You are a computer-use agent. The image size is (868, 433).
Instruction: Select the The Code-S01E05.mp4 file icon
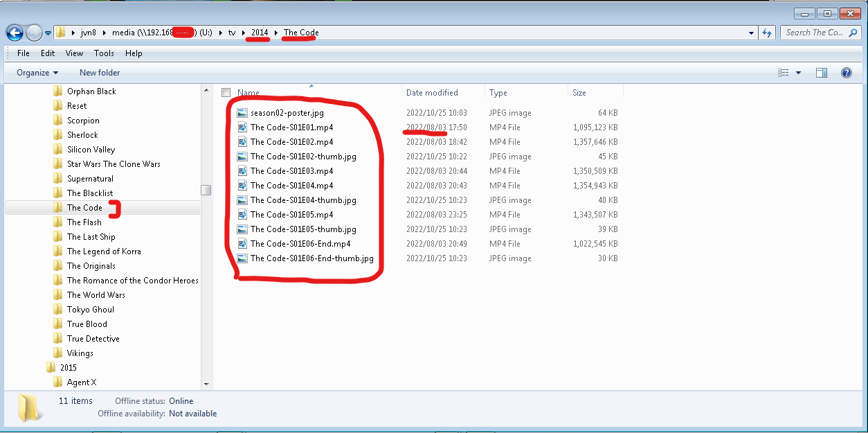242,215
